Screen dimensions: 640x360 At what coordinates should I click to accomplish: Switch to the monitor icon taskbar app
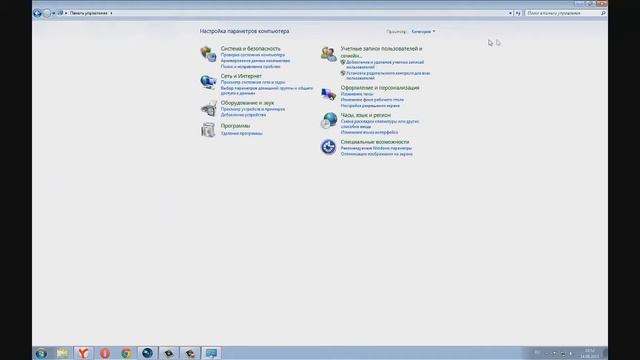(x=211, y=353)
